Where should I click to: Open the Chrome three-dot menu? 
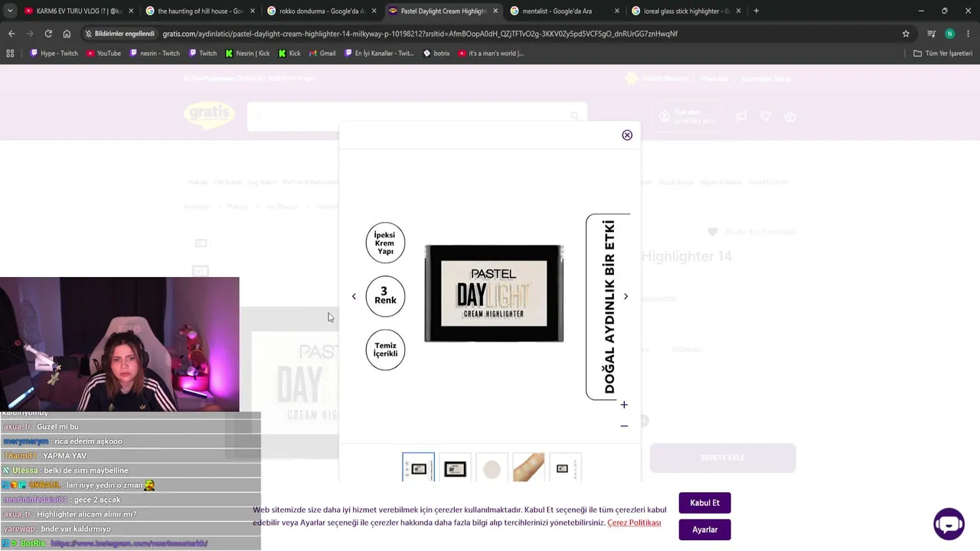pyautogui.click(x=969, y=34)
